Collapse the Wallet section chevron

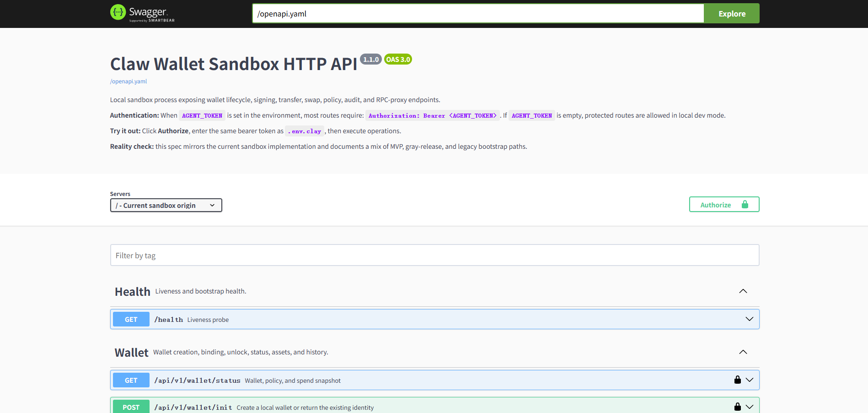[743, 352]
